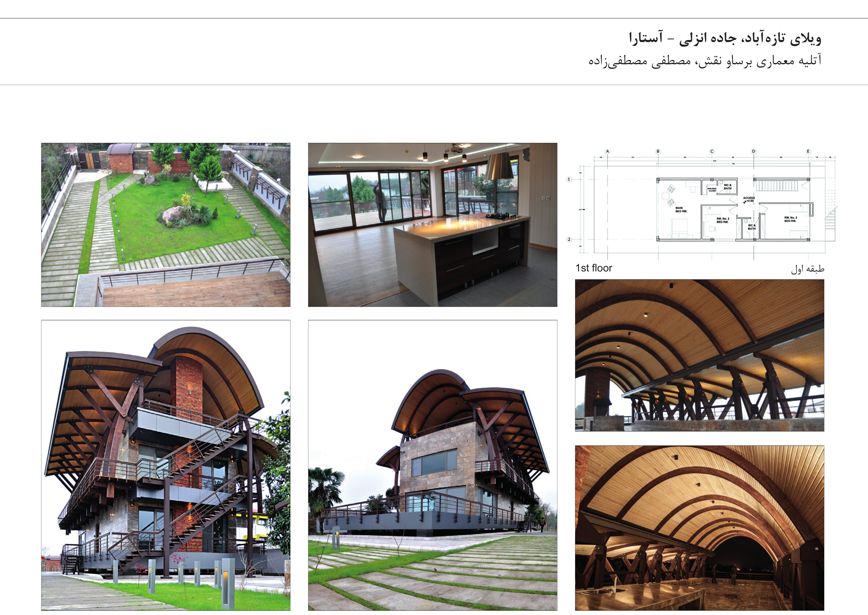Image resolution: width=868 pixels, height=615 pixels.
Task: Click grid axis marker D
Action: coord(754,151)
